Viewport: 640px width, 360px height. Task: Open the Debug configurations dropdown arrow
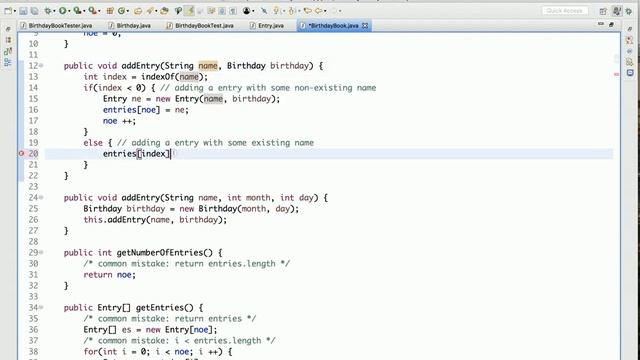click(54, 11)
